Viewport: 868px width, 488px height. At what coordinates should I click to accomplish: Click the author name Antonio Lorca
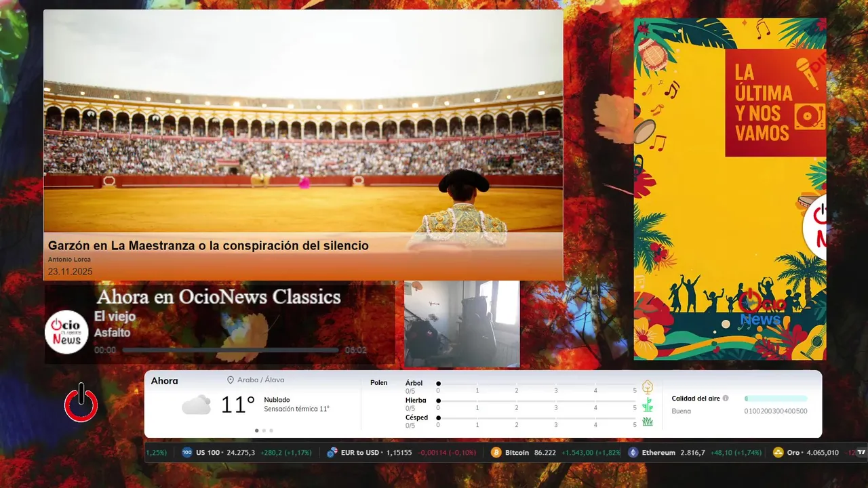(x=69, y=260)
